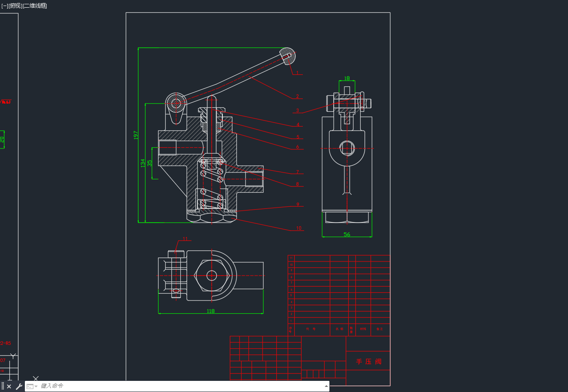Select the 18 width dimension text
The width and height of the screenshot is (568, 392).
pos(347,78)
